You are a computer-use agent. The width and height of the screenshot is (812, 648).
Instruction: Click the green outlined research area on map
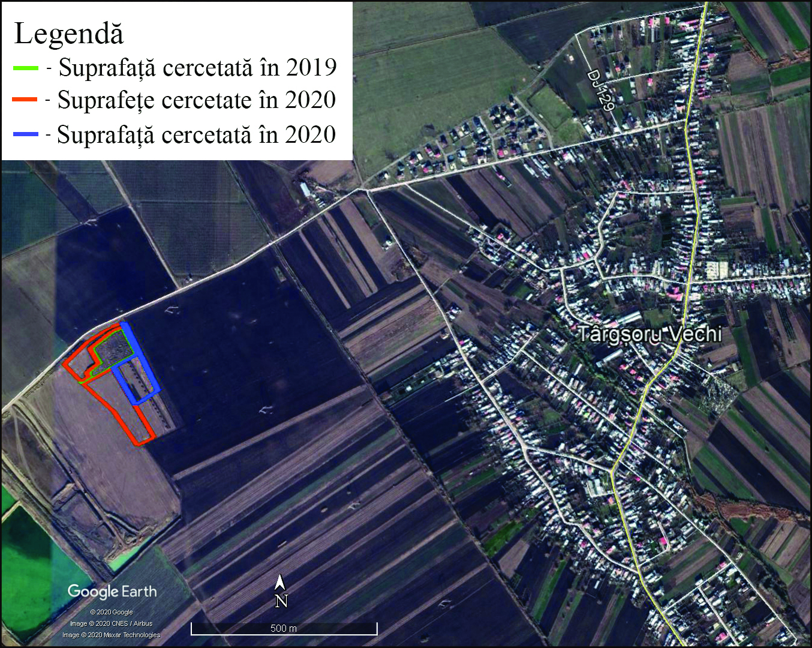(x=114, y=351)
